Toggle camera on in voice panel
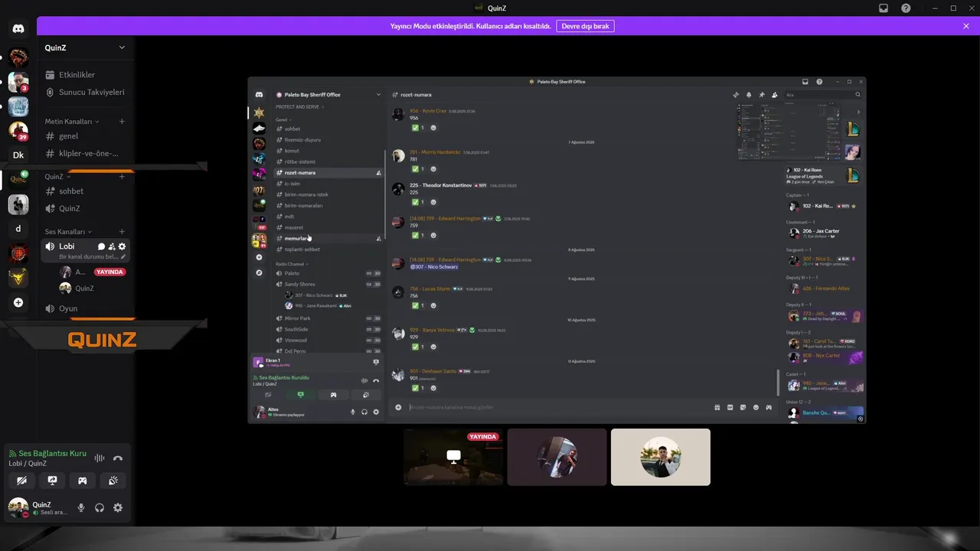This screenshot has width=980, height=551. [x=21, y=481]
